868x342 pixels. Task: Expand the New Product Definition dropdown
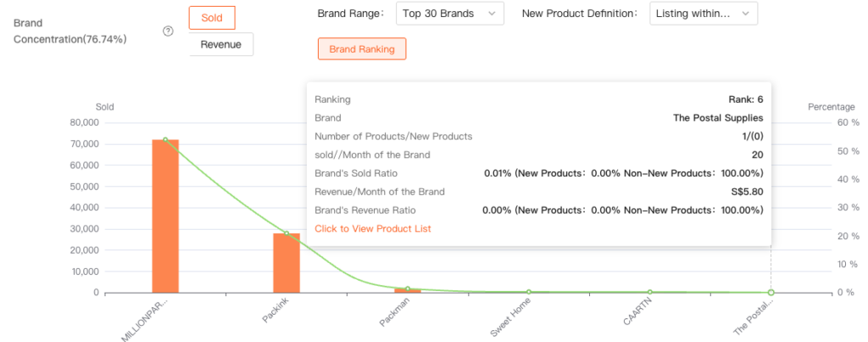pyautogui.click(x=704, y=14)
